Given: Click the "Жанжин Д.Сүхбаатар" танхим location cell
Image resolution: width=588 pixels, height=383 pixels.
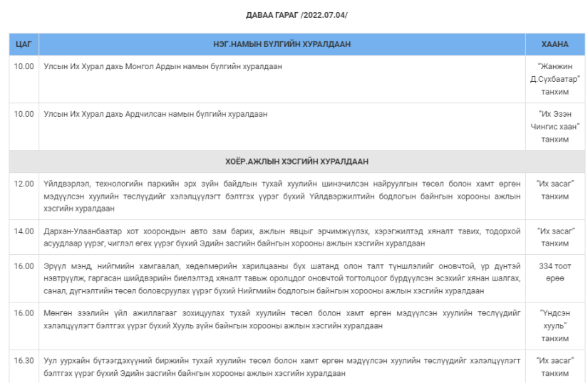Looking at the screenshot, I should (x=555, y=78).
